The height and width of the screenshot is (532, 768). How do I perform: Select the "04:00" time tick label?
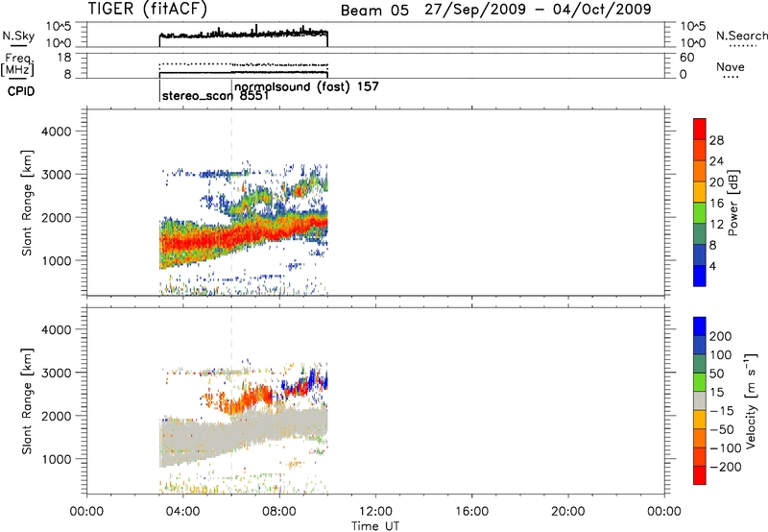[183, 512]
